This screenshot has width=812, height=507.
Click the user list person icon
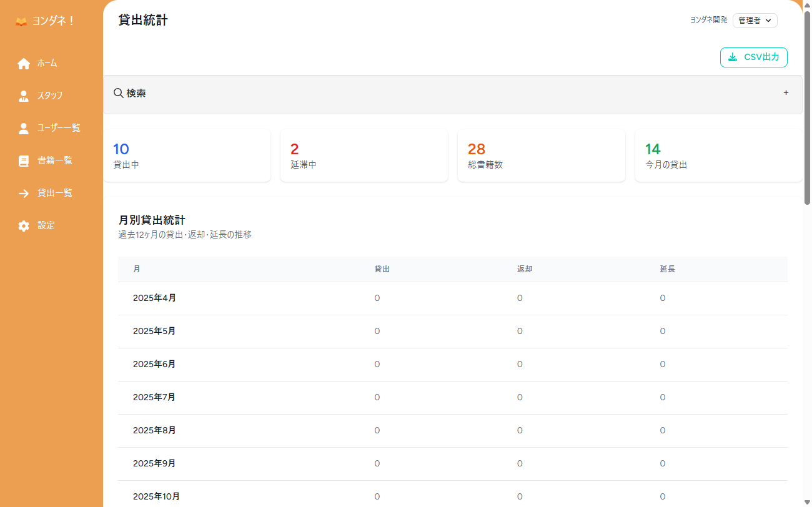24,128
